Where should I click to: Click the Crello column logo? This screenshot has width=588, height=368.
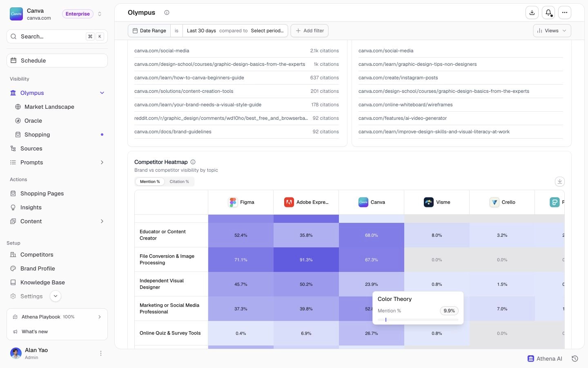pyautogui.click(x=494, y=202)
